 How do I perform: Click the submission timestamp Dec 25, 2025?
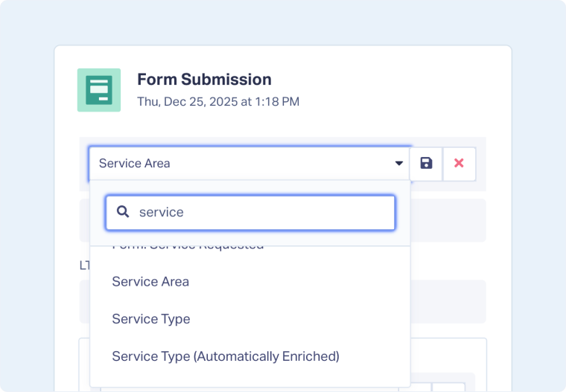point(218,102)
